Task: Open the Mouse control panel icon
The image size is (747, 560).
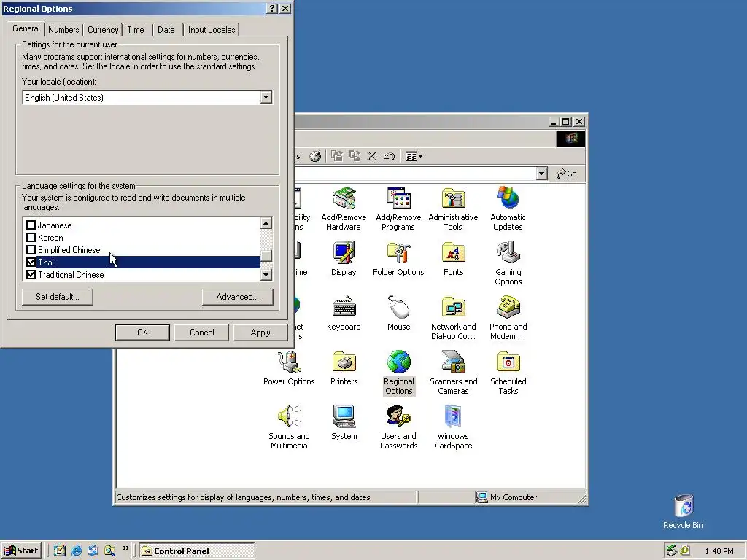Action: pyautogui.click(x=398, y=314)
